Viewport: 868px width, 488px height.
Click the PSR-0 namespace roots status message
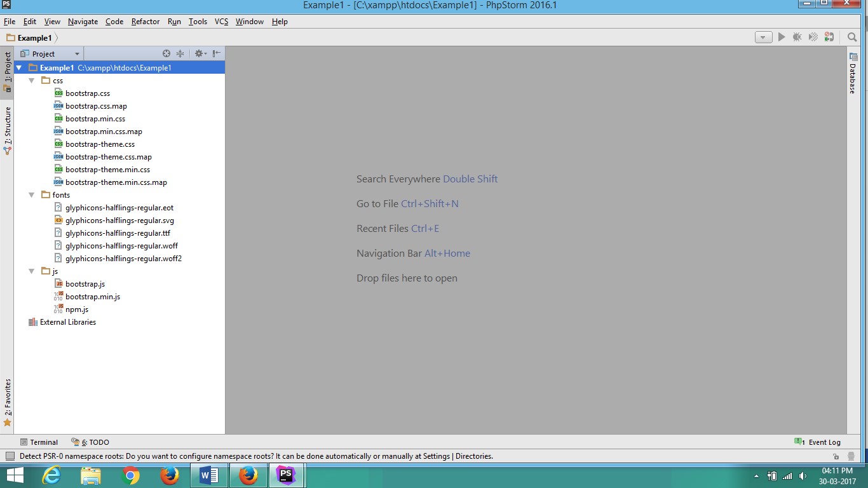pos(256,456)
